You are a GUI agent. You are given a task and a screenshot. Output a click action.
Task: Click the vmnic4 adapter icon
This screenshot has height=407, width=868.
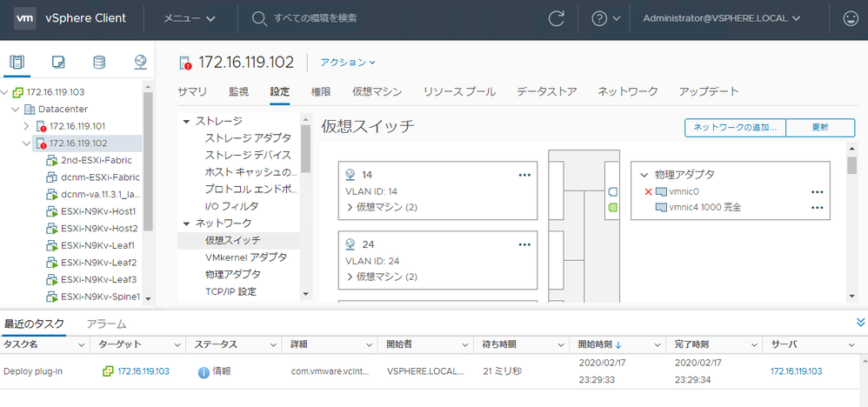[661, 208]
